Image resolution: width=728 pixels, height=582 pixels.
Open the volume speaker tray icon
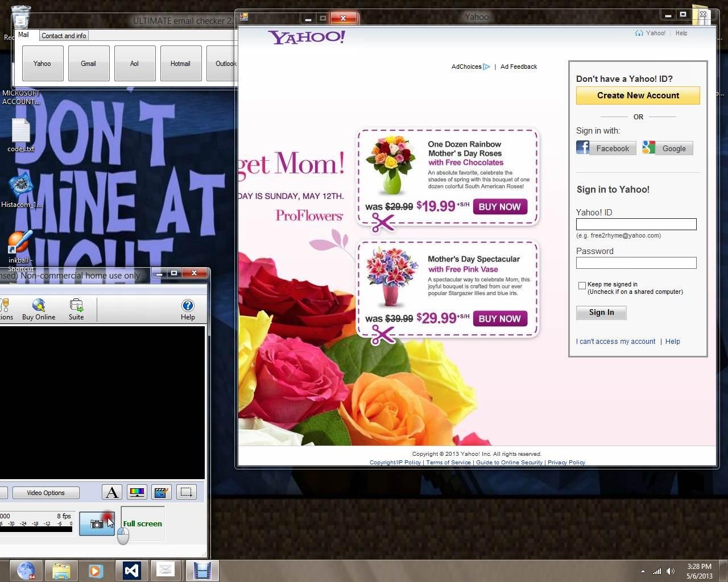pyautogui.click(x=671, y=571)
